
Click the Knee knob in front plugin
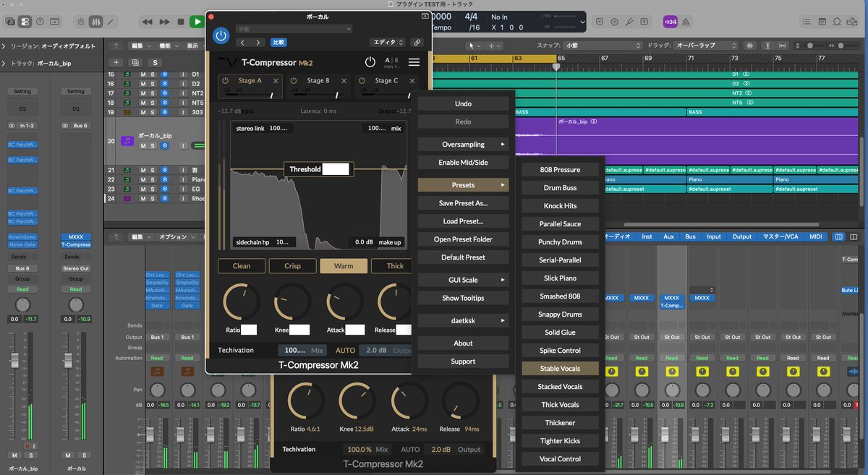(x=292, y=302)
